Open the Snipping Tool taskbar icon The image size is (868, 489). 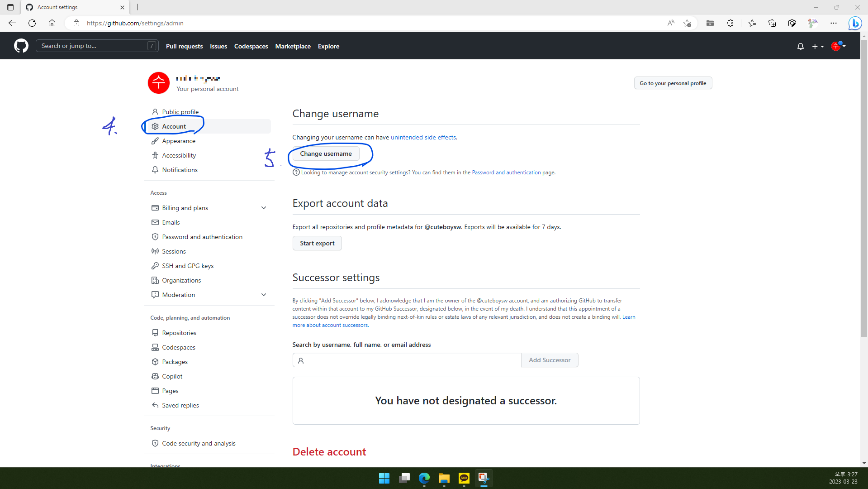point(484,478)
